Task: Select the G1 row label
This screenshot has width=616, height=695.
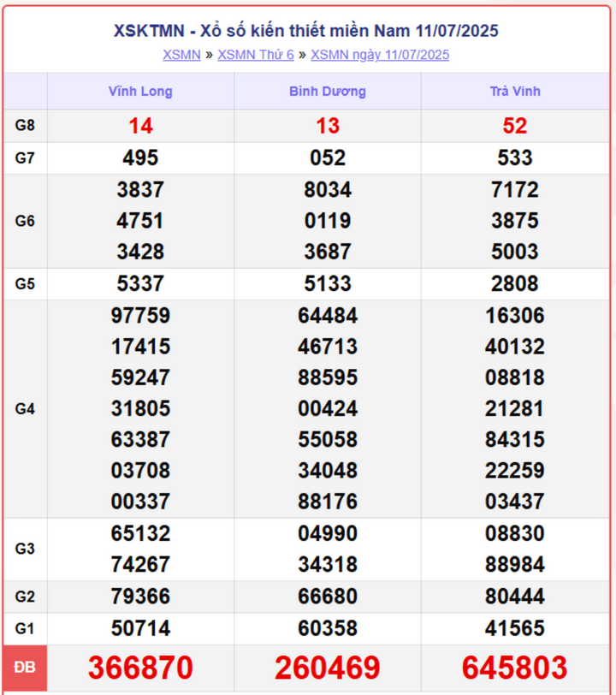Action: pos(25,628)
